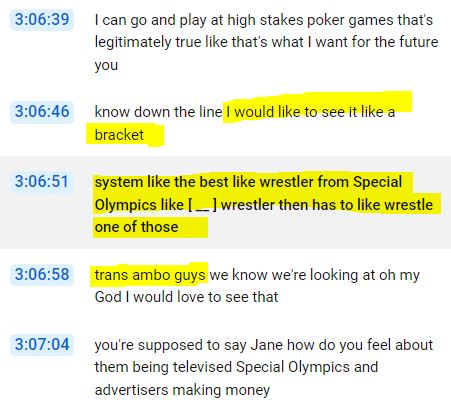Select the highlighted word 'bracket'
The height and width of the screenshot is (416, 451).
coord(119,135)
